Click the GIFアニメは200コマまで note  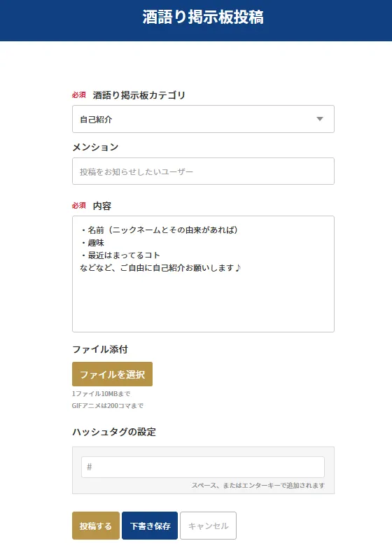point(108,406)
